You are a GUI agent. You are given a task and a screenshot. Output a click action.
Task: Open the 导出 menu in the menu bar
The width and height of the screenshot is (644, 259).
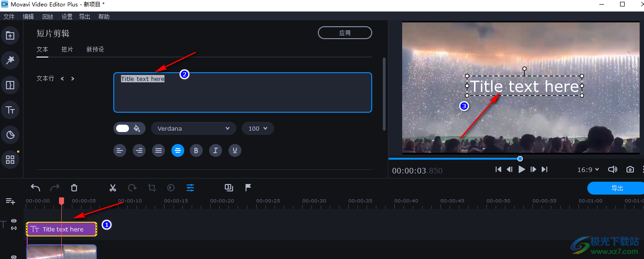tap(84, 17)
